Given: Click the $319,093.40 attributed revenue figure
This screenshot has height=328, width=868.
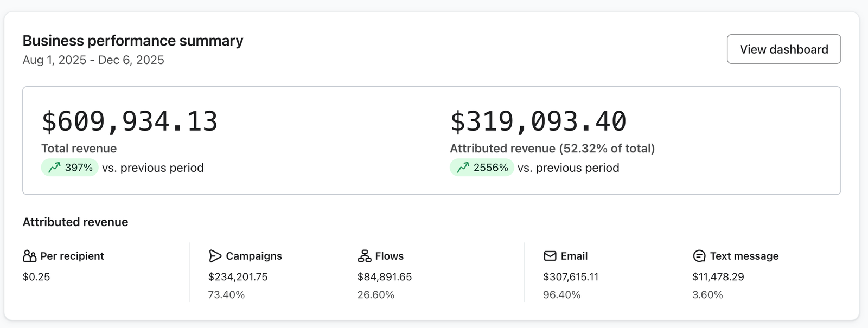Looking at the screenshot, I should click(538, 121).
